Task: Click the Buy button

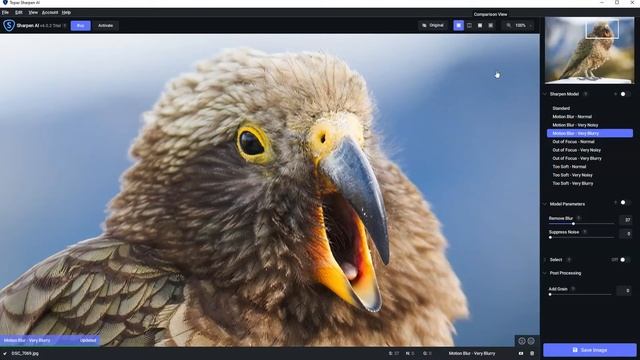Action: (x=80, y=26)
